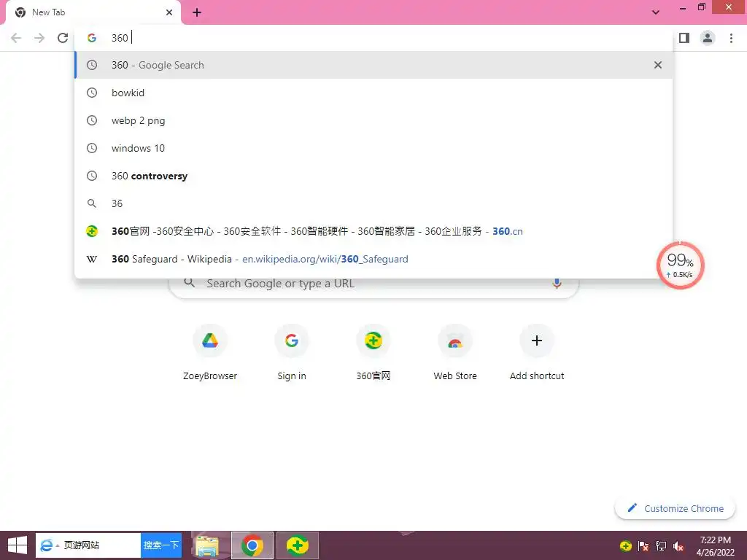Open the Action Center flag tray icon
Viewport: 747px width, 560px height.
coord(643,546)
